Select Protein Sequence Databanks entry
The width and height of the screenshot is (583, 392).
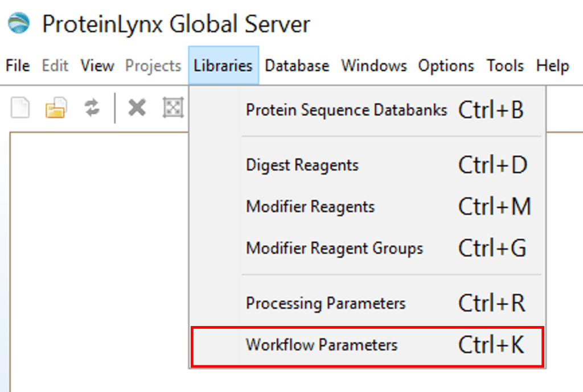point(346,110)
